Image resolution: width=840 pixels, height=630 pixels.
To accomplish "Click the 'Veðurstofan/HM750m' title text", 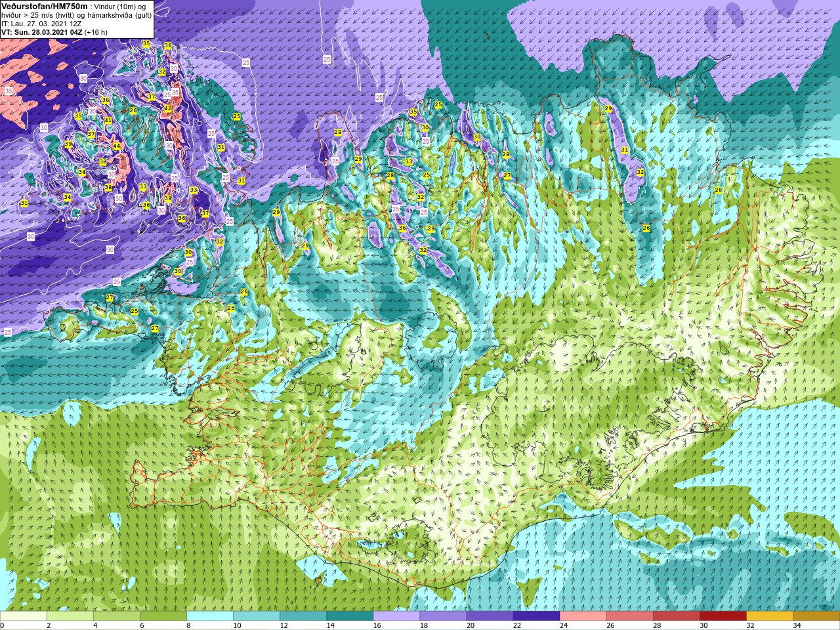I will tap(44, 6).
